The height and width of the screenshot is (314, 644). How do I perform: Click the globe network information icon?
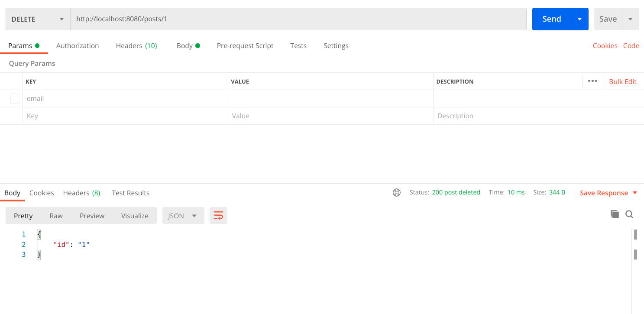pyautogui.click(x=397, y=193)
